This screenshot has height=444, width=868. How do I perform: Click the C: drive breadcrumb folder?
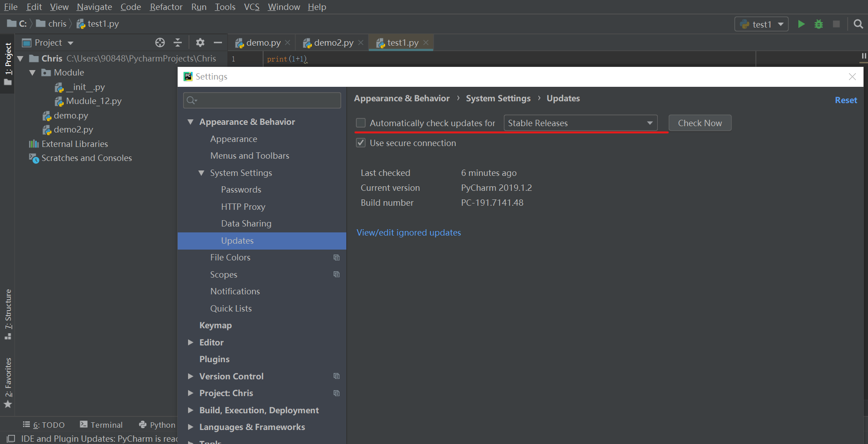(x=17, y=24)
